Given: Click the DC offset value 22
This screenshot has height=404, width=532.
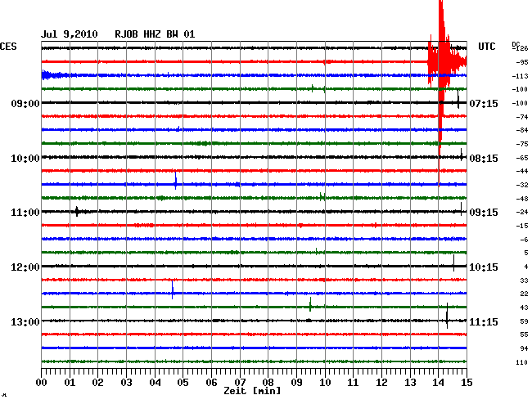Looking at the screenshot, I should pos(524,294).
